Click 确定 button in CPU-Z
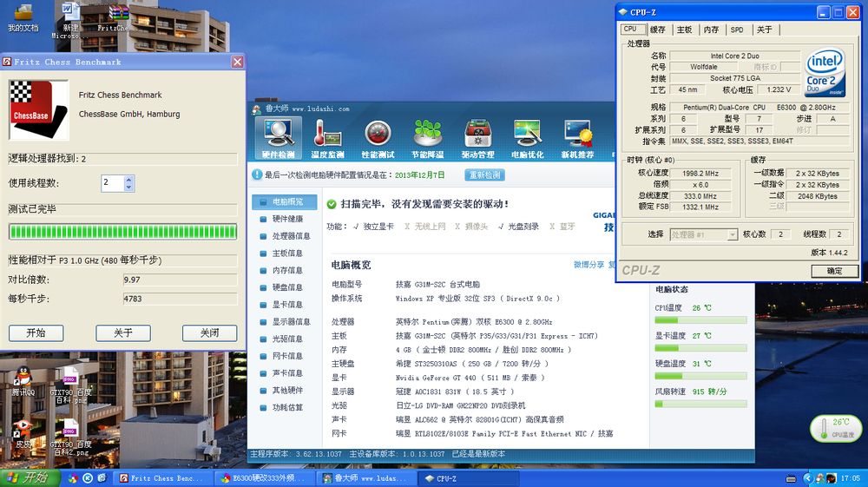The image size is (868, 487). [x=834, y=271]
